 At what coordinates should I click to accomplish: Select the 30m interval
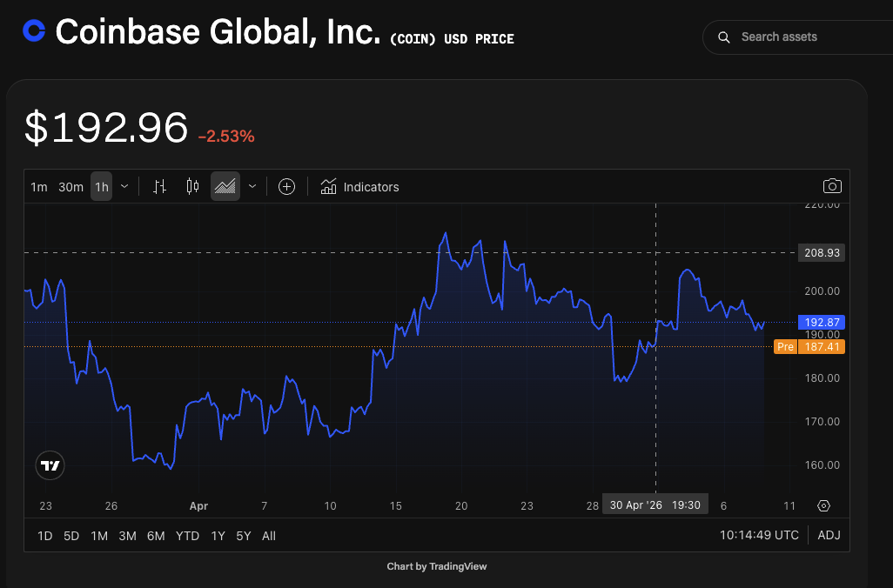pyautogui.click(x=70, y=187)
